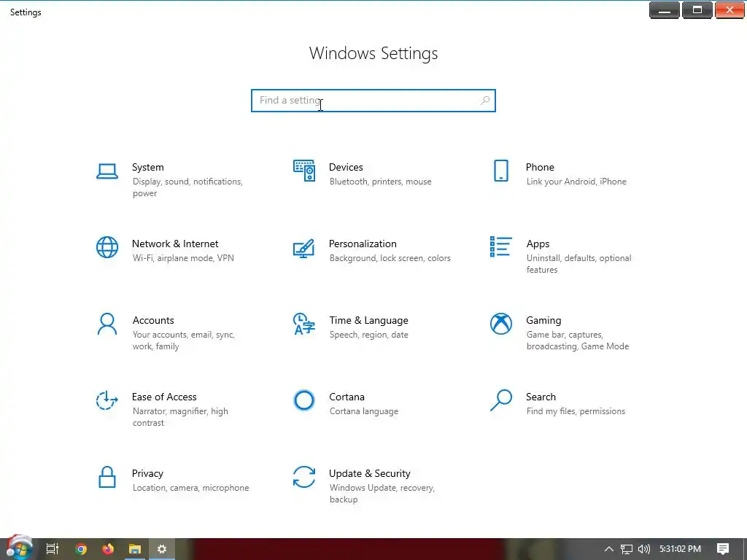The image size is (747, 560).
Task: Open the Accounts settings heading
Action: pos(153,321)
